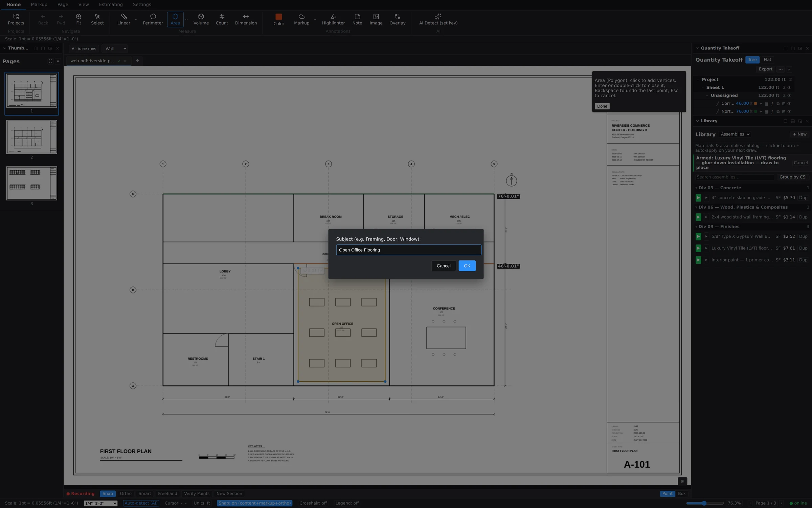This screenshot has width=812, height=508.
Task: Toggle Legend: off status
Action: tap(347, 503)
